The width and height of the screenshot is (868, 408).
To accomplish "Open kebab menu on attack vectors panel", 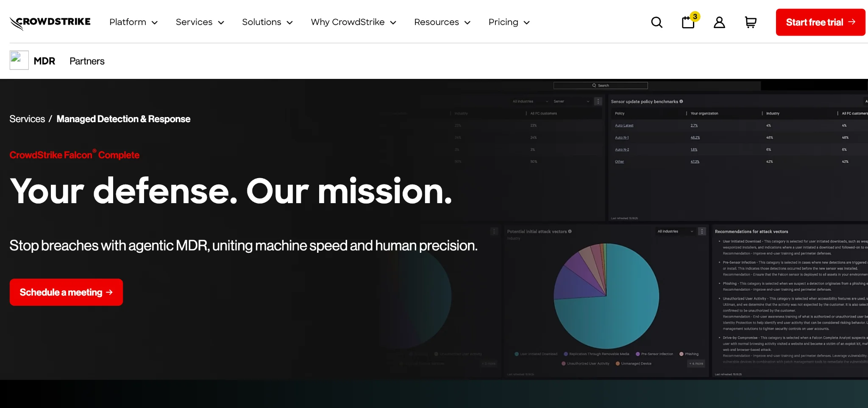I will pyautogui.click(x=702, y=231).
